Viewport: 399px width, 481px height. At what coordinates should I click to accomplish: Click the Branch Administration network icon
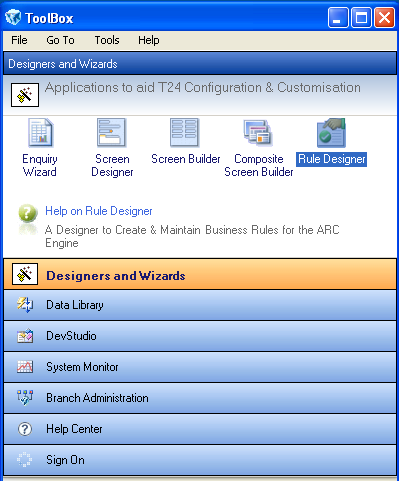25,398
